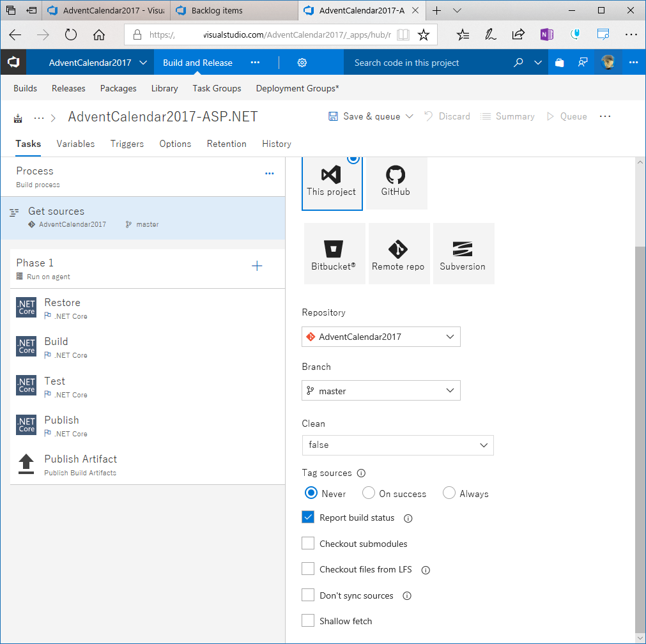Open the settings gear in navigation bar

click(x=302, y=63)
